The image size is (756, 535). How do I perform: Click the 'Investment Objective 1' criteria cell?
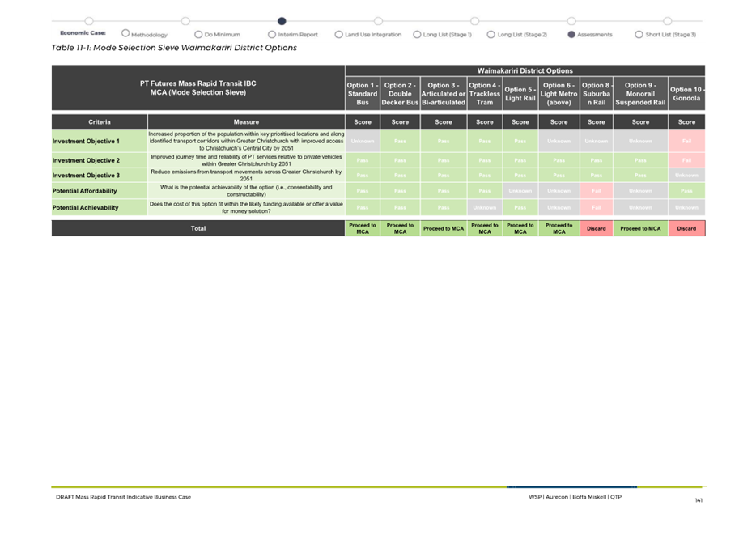tap(100, 141)
